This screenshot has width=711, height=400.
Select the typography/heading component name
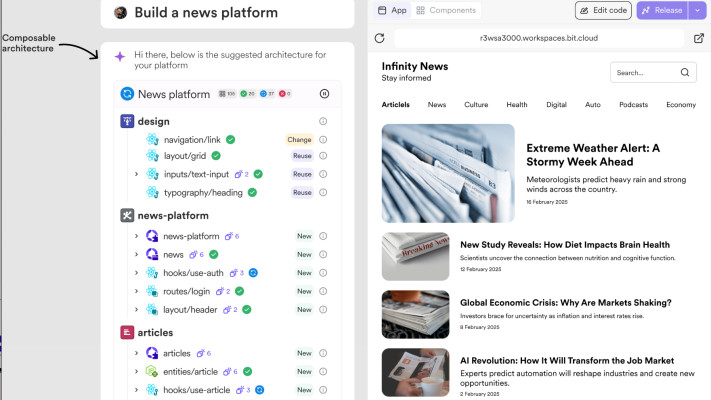[x=203, y=193]
